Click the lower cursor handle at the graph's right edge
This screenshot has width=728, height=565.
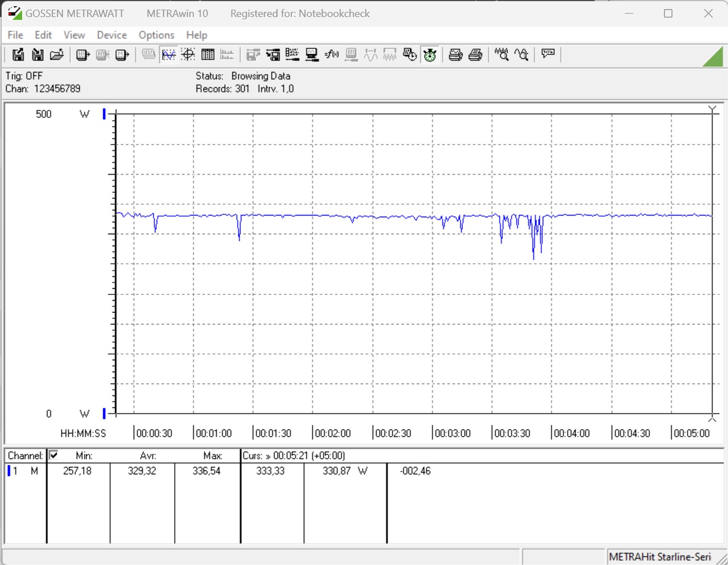[713, 419]
